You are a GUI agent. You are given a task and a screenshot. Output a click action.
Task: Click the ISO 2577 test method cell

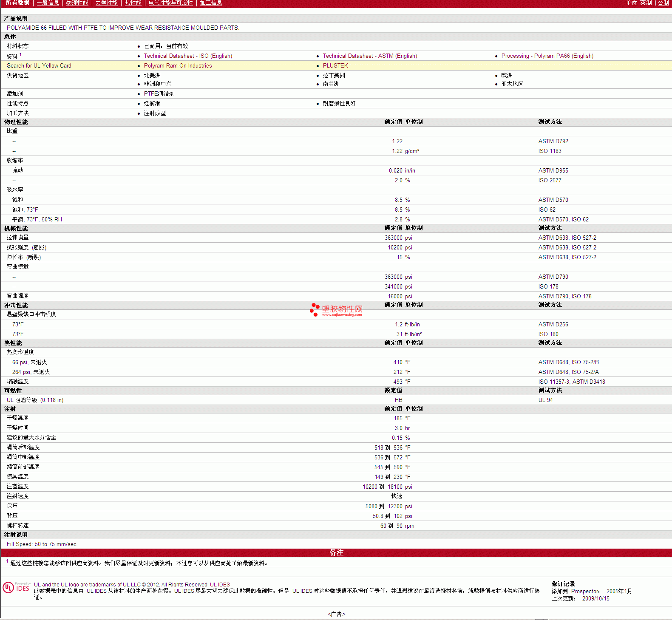(x=550, y=181)
